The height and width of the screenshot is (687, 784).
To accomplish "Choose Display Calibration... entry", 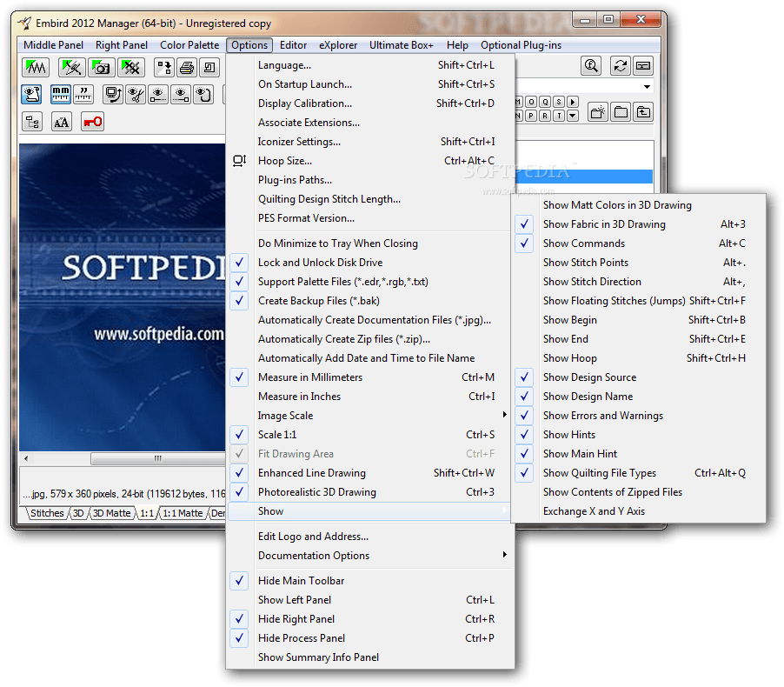I will coord(369,103).
